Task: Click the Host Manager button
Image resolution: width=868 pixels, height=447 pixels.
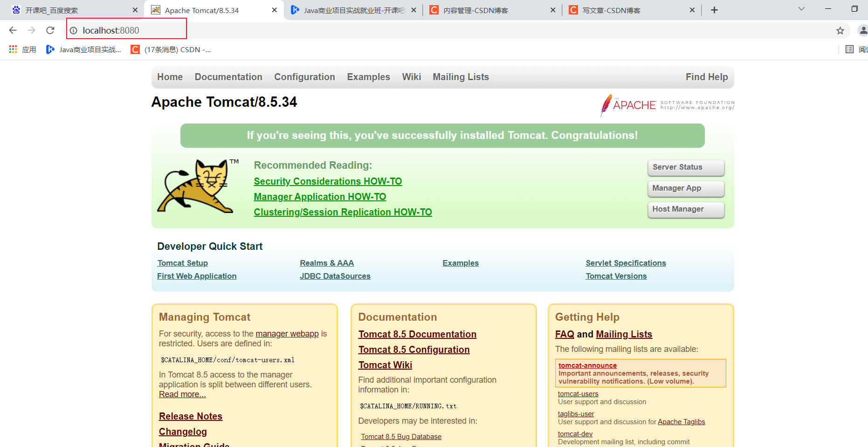Action: coord(686,209)
